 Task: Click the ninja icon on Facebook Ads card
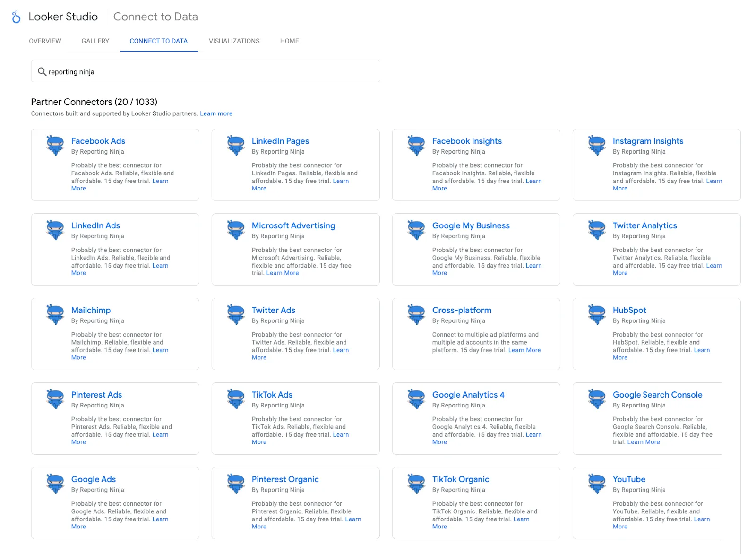[x=55, y=146]
